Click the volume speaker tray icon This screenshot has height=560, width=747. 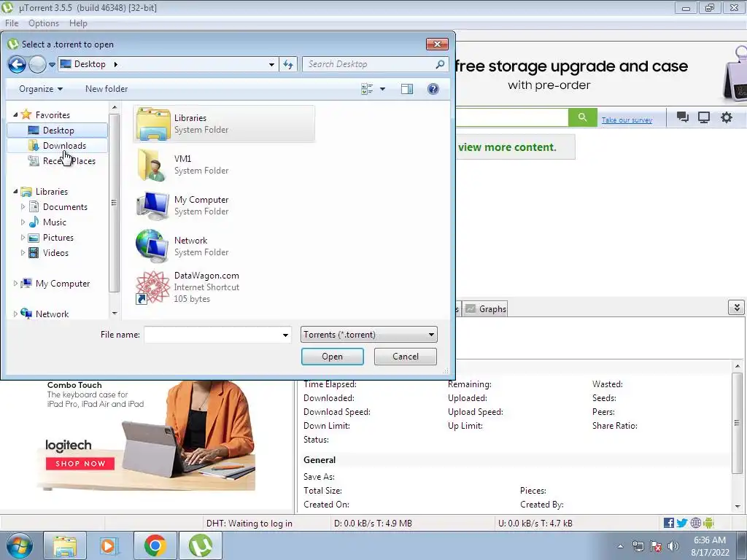coord(673,546)
